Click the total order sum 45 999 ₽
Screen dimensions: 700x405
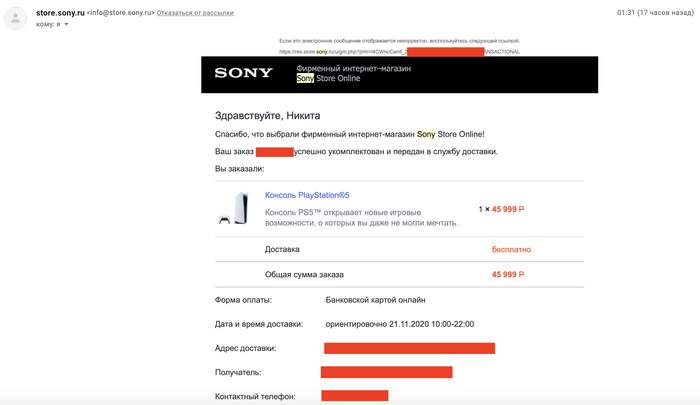pos(507,274)
